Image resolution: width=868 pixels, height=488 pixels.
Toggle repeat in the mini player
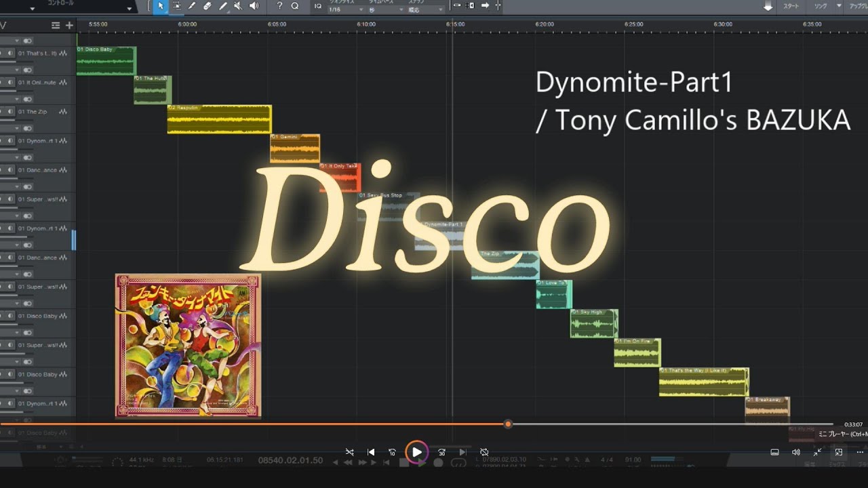point(484,452)
